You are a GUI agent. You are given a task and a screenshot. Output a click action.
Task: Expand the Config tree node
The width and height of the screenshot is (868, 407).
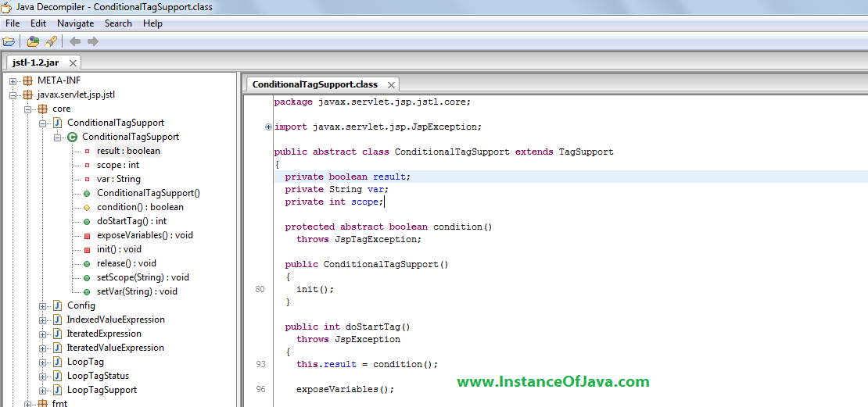(x=43, y=306)
